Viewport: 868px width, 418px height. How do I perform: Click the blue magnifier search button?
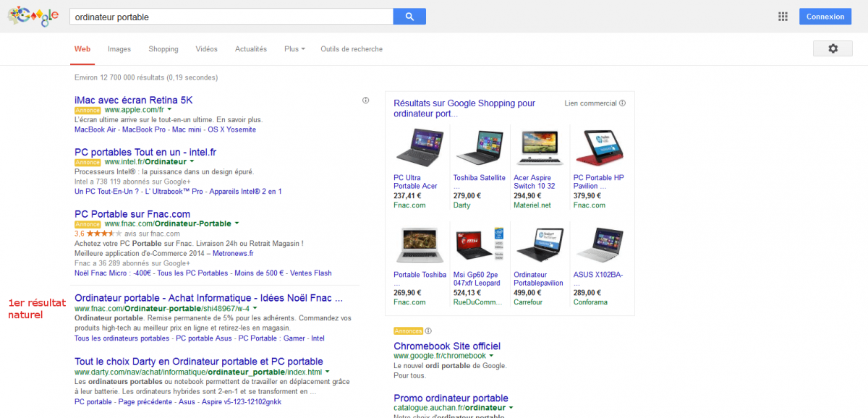point(409,17)
